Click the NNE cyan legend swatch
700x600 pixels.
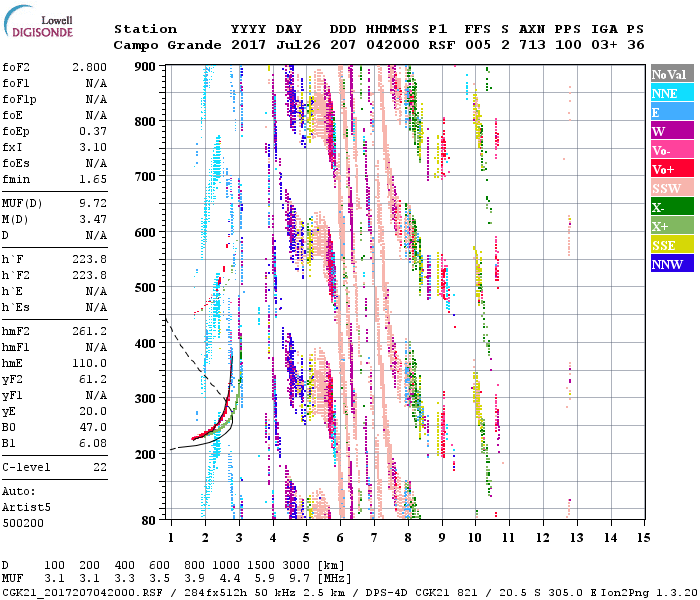[669, 93]
